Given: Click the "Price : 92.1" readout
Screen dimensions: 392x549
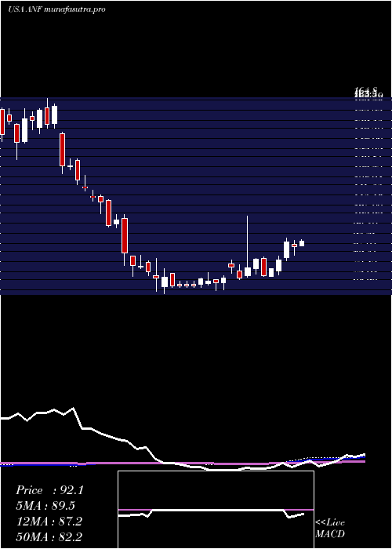Looking at the screenshot, I should click(49, 490).
